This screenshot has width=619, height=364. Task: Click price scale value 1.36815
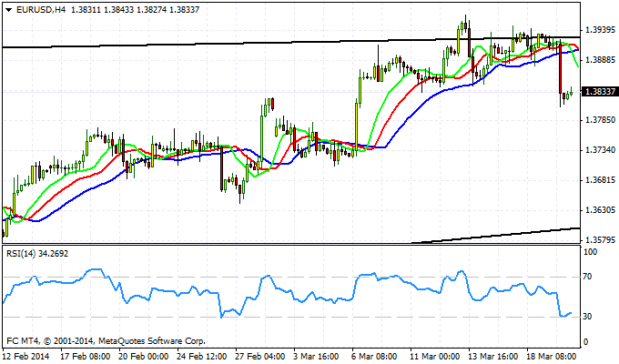pos(601,180)
